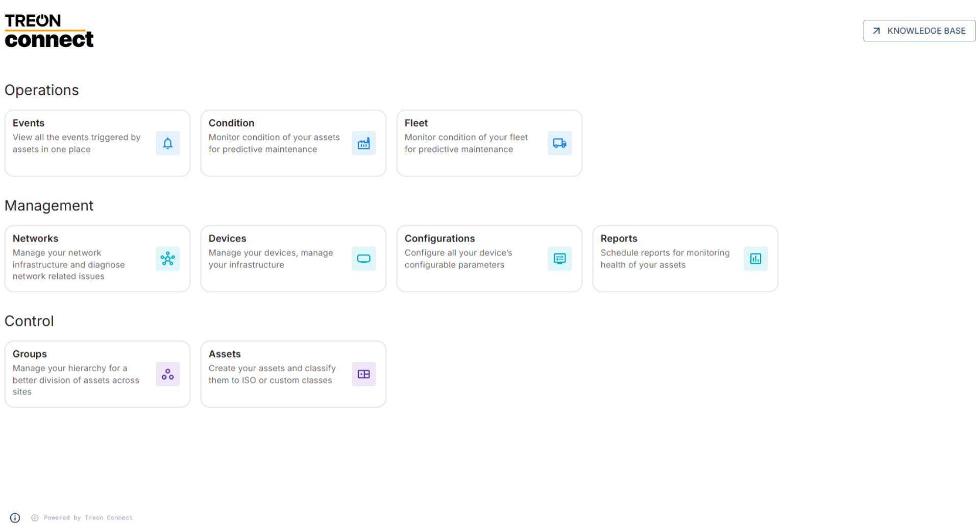Open the Configurations heading
980x526 pixels.
(x=439, y=238)
